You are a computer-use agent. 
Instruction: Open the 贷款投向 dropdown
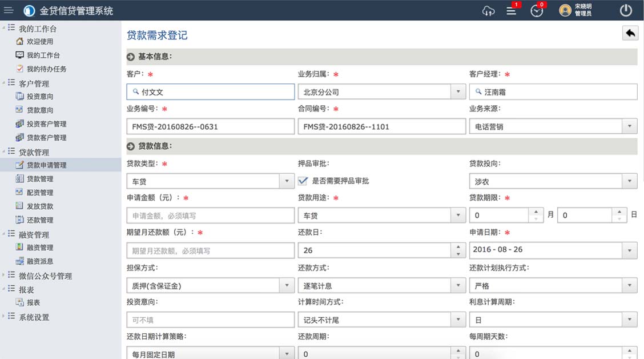pos(630,181)
